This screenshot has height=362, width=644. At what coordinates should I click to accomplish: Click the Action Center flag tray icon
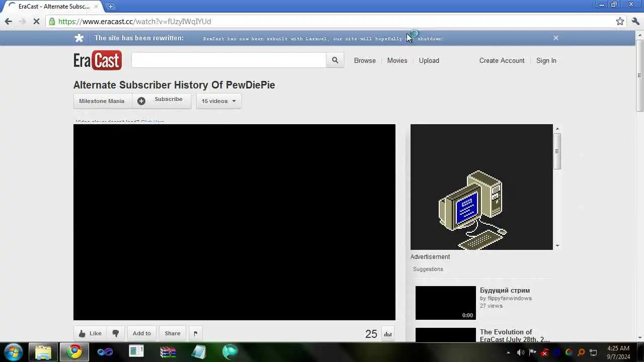pyautogui.click(x=533, y=352)
